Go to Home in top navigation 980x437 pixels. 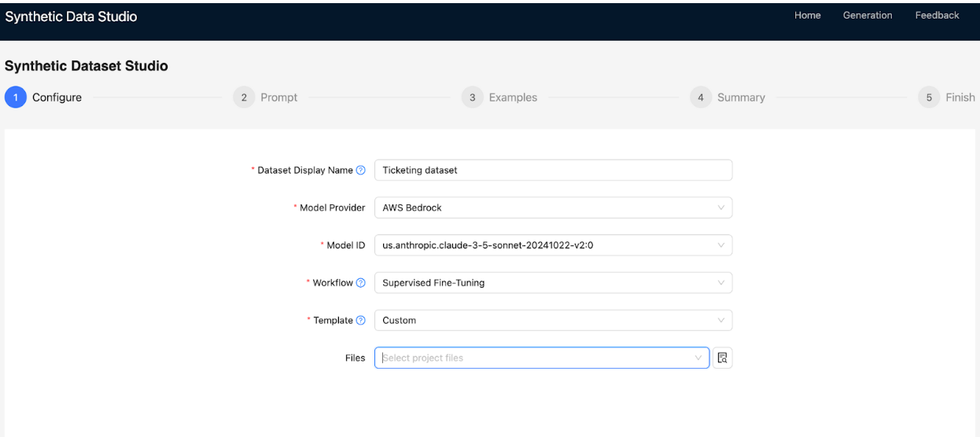pyautogui.click(x=807, y=16)
